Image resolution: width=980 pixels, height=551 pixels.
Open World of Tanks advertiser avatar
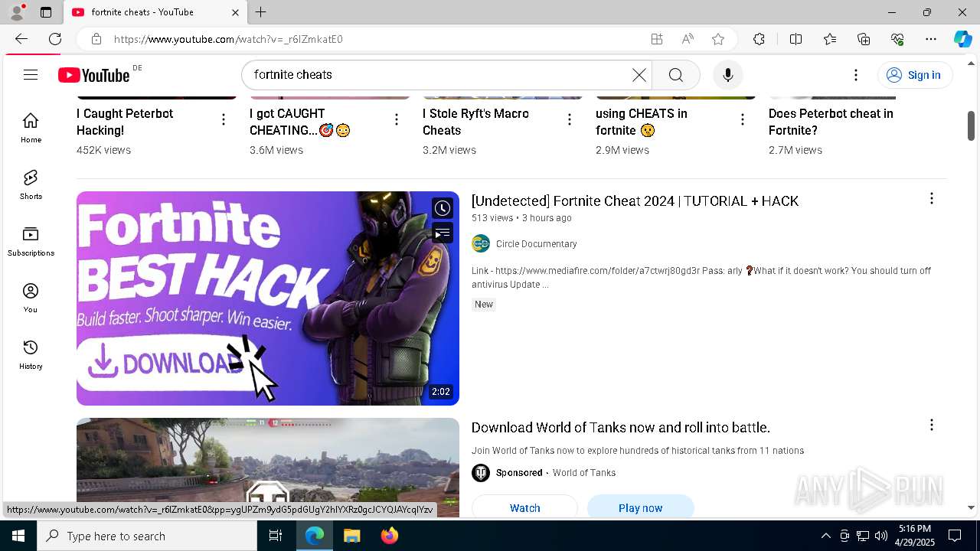481,472
